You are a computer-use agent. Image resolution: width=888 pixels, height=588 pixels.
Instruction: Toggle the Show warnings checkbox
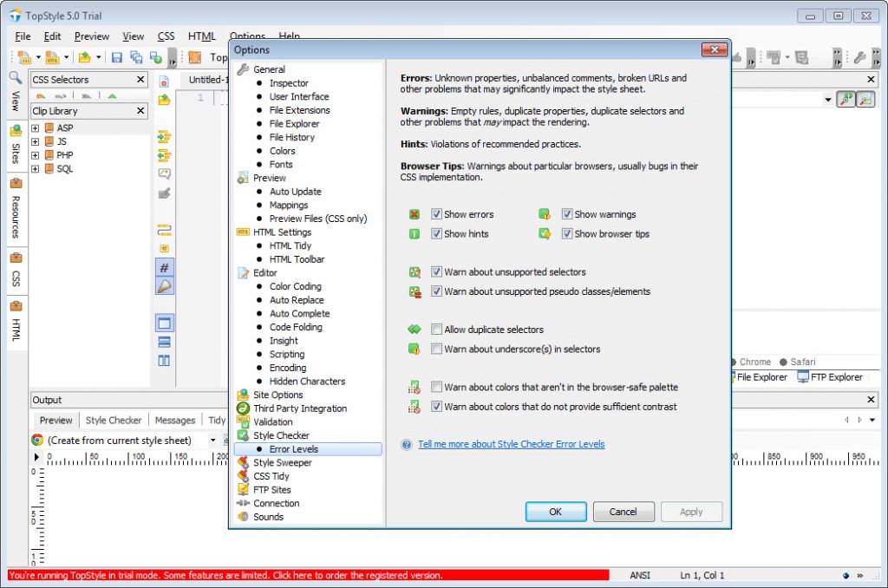(x=566, y=214)
